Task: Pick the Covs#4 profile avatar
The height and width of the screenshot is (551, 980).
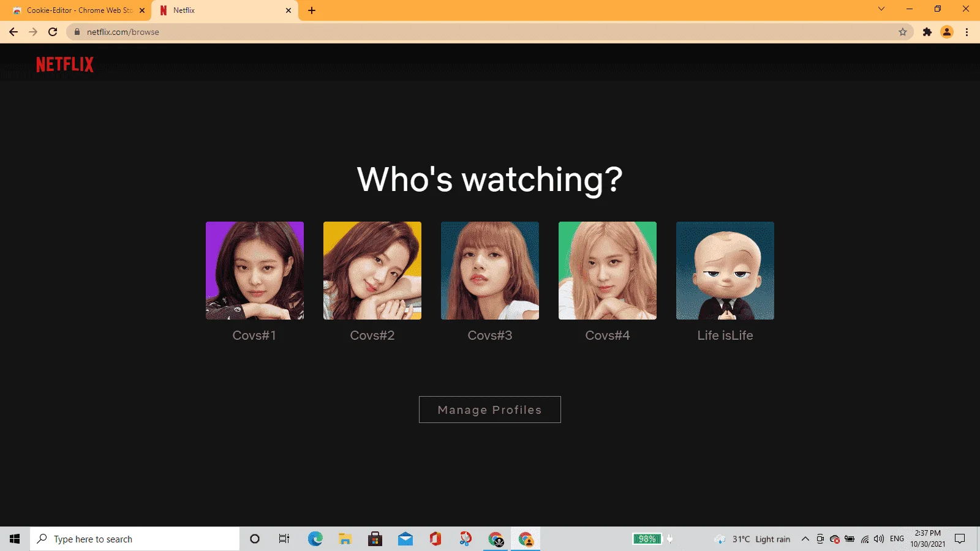Action: coord(608,271)
